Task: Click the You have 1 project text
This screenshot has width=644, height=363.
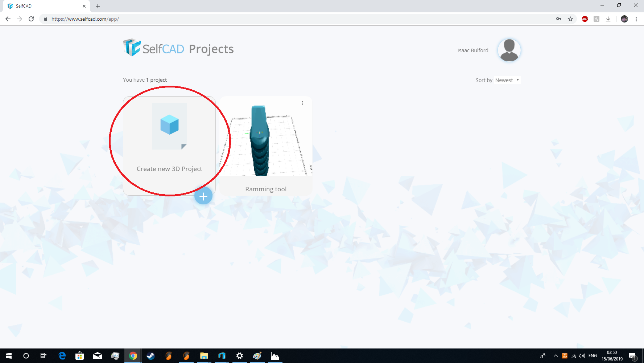Action: 145,80
